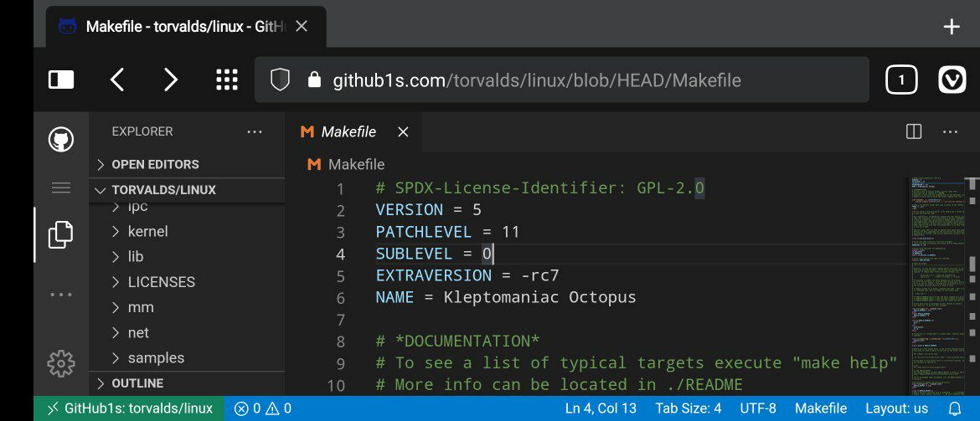Split the editor right
Image resolution: width=980 pixels, height=421 pixels.
[914, 131]
